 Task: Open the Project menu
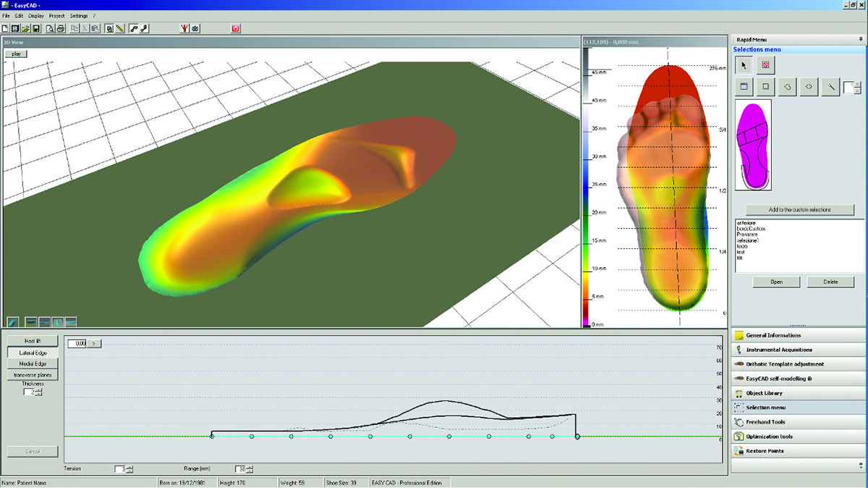(x=57, y=15)
